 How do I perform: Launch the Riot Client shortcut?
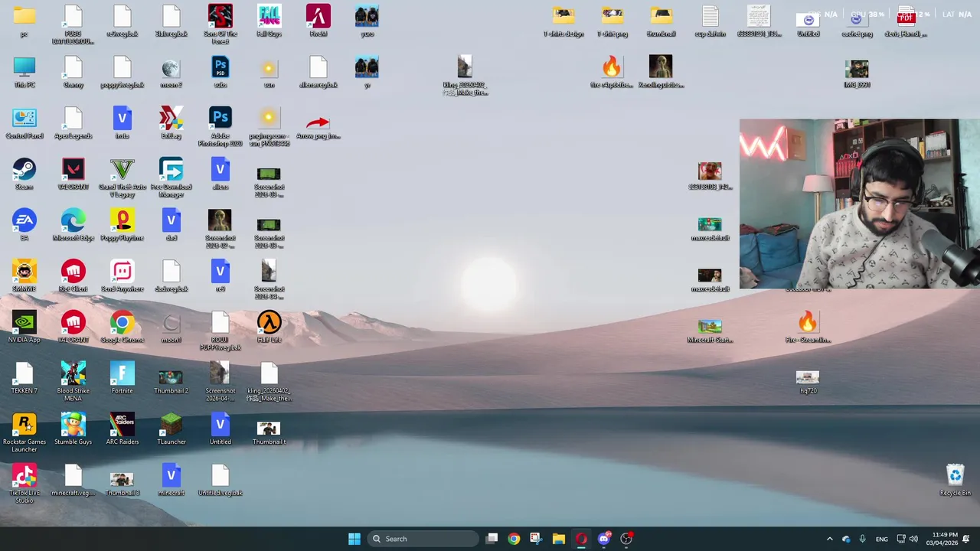pos(73,276)
